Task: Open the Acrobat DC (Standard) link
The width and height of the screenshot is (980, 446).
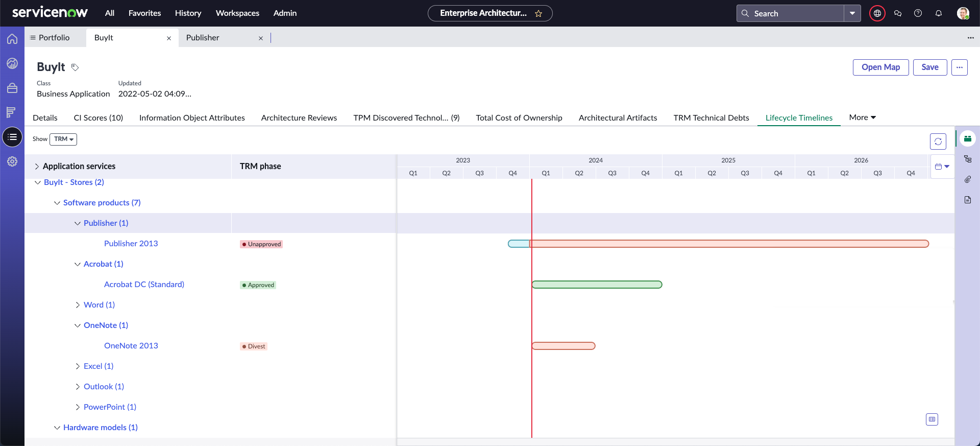Action: pyautogui.click(x=144, y=285)
